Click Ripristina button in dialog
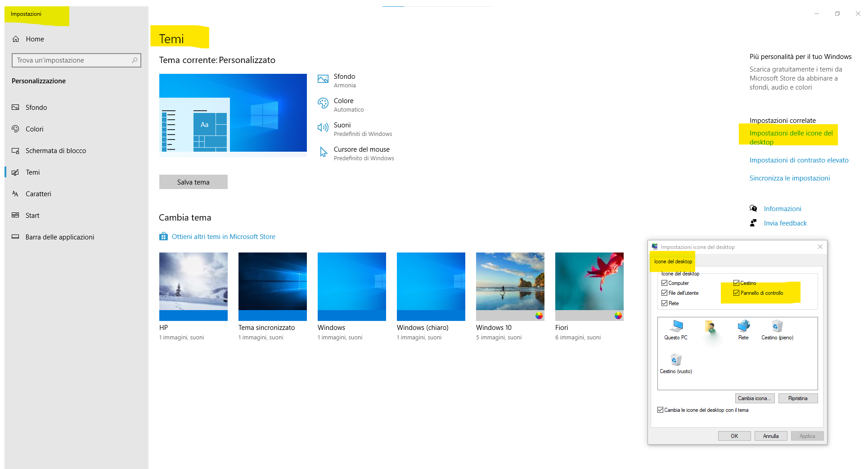The image size is (868, 469). point(798,398)
